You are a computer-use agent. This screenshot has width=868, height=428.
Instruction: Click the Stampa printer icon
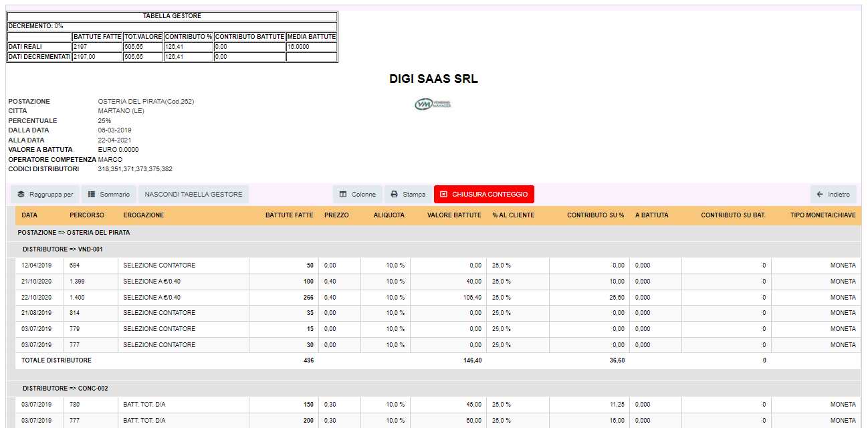click(x=395, y=195)
